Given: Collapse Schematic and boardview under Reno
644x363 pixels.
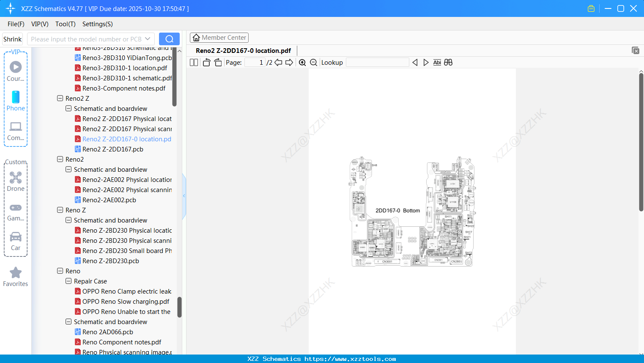Looking at the screenshot, I should tap(69, 322).
